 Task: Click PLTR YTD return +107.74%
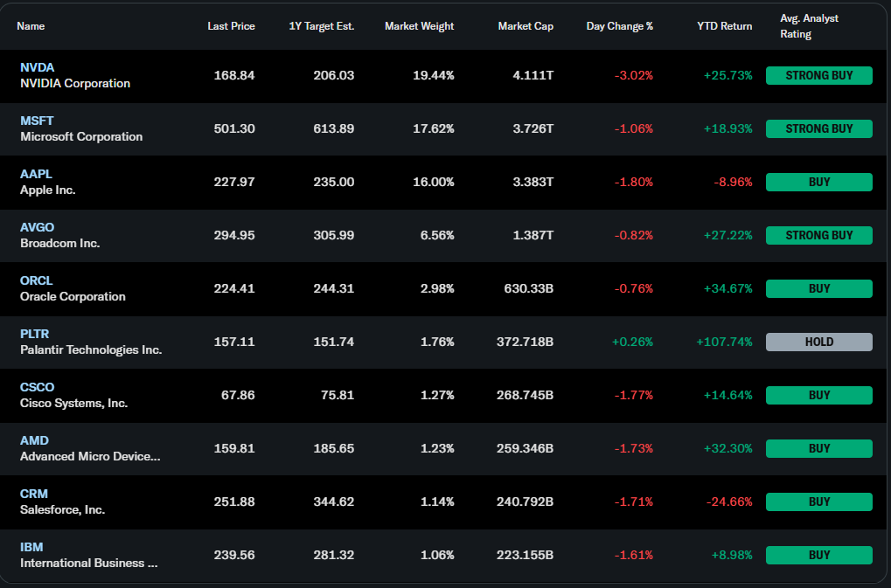tap(725, 342)
